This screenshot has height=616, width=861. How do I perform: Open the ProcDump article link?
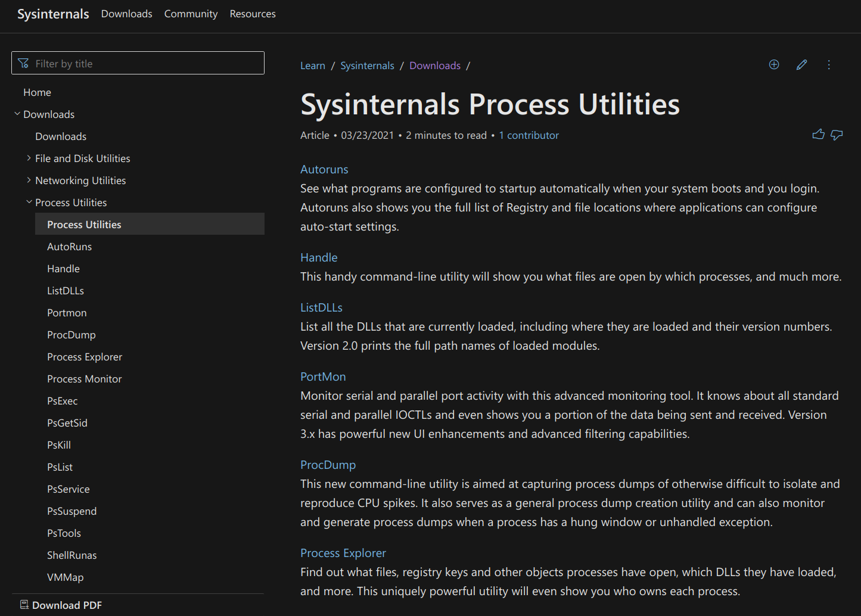click(x=328, y=465)
